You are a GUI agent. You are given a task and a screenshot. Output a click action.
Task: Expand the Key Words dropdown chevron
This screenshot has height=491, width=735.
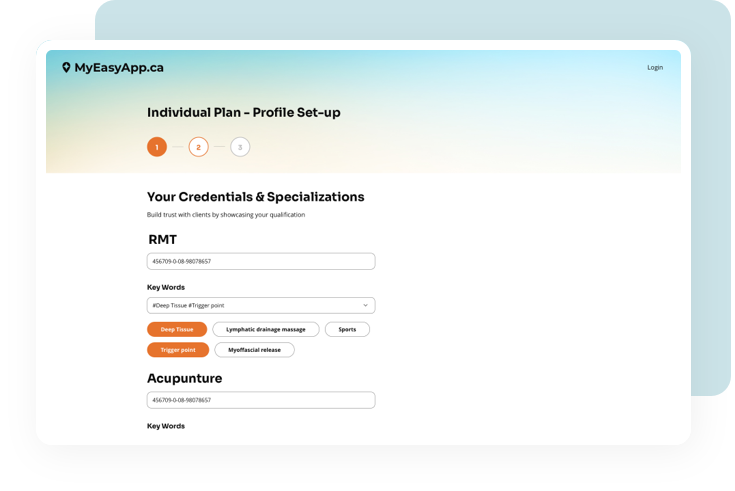point(365,305)
